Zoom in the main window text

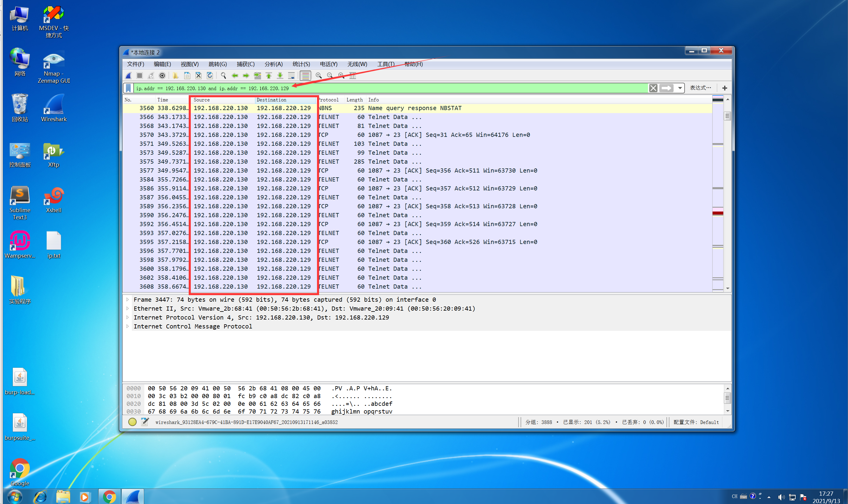[x=319, y=76]
